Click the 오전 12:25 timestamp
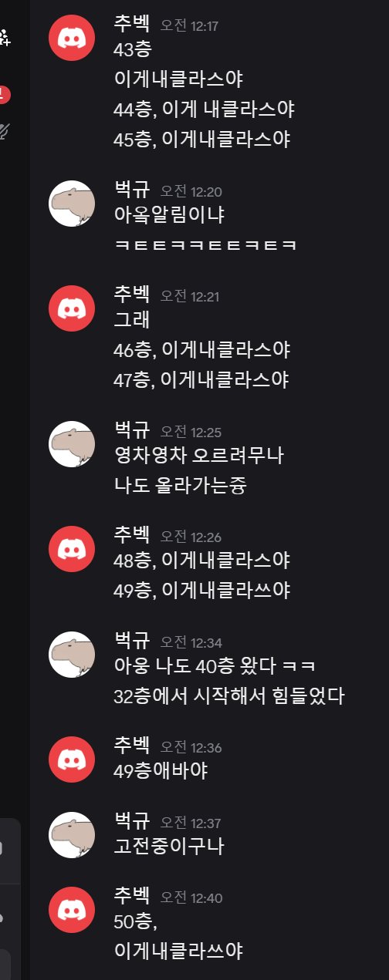389x980 pixels. pyautogui.click(x=191, y=432)
